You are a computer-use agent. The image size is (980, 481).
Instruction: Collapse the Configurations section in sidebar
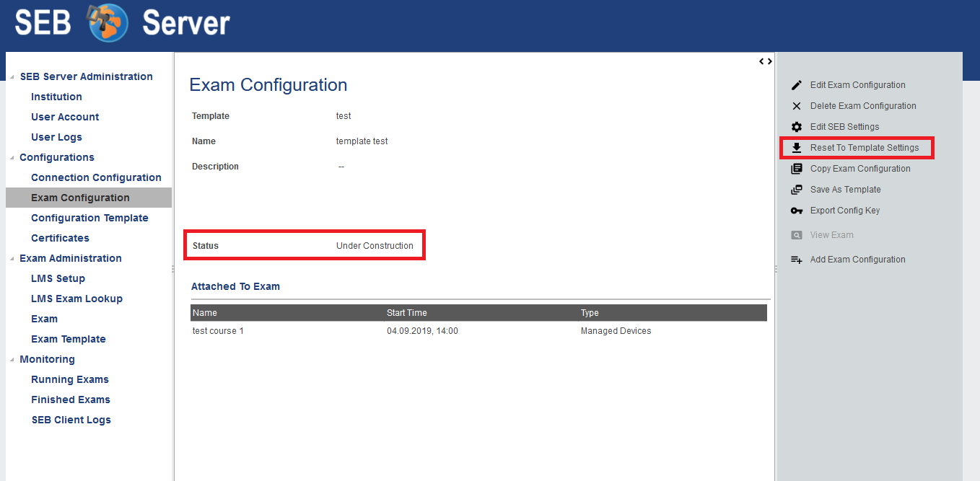tap(12, 158)
